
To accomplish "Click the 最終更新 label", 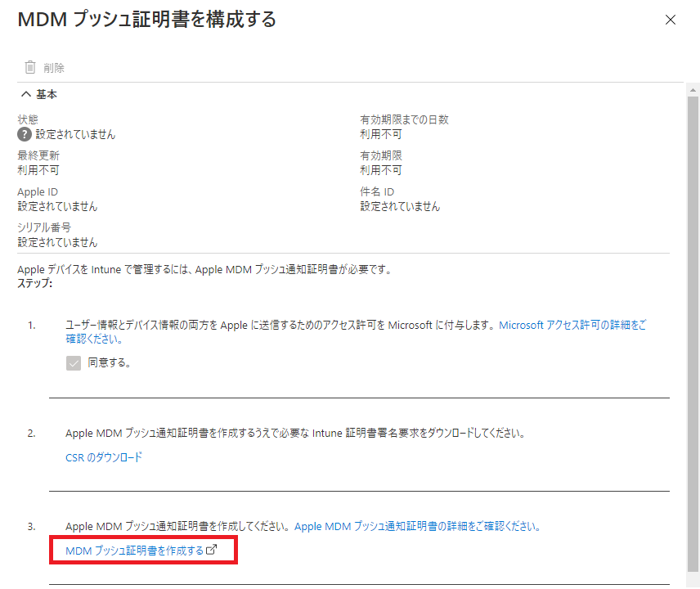I will 38,155.
